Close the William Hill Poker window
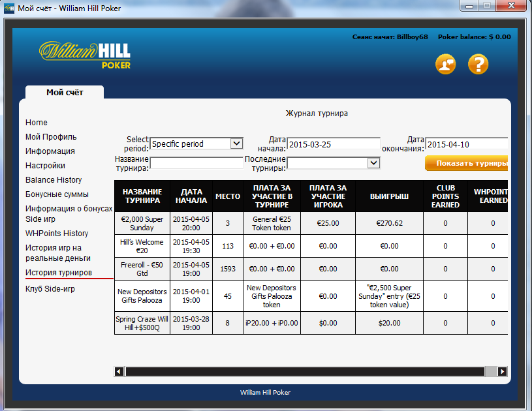The width and height of the screenshot is (532, 411). coord(511,6)
